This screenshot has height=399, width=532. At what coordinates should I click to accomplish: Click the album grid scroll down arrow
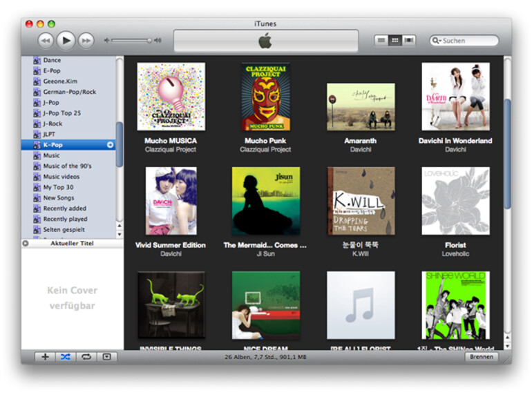(x=507, y=346)
